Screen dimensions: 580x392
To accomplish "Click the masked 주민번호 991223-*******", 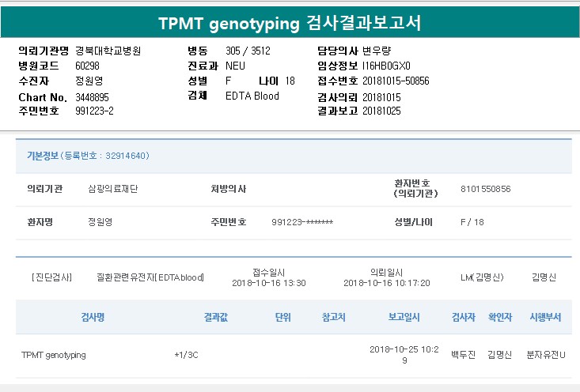I will 302,223.
